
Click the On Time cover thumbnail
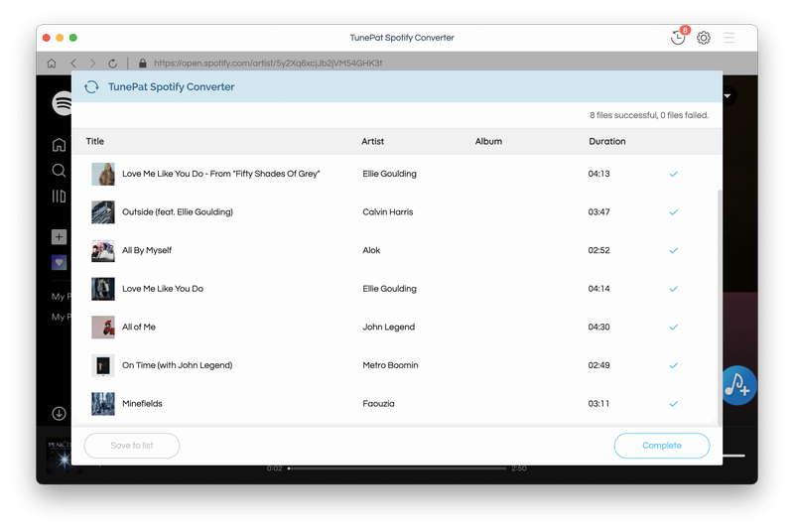(103, 365)
